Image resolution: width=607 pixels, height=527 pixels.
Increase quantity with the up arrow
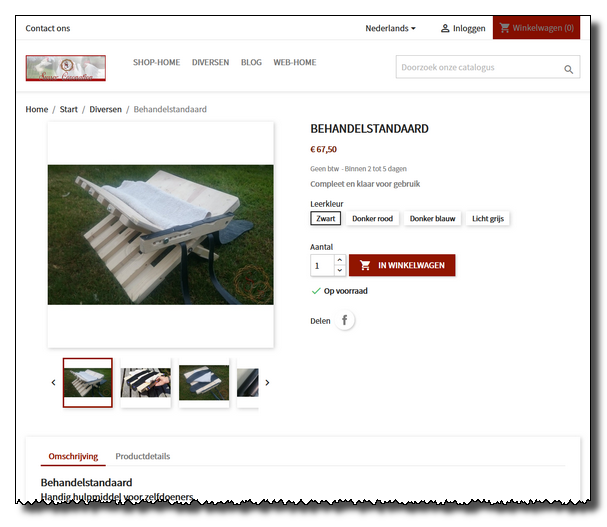(340, 260)
